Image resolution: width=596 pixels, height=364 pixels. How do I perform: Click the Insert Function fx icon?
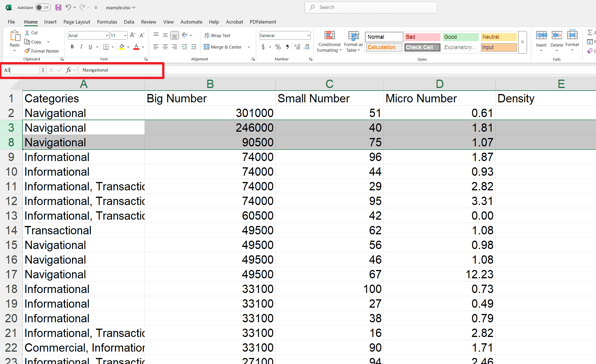(68, 70)
